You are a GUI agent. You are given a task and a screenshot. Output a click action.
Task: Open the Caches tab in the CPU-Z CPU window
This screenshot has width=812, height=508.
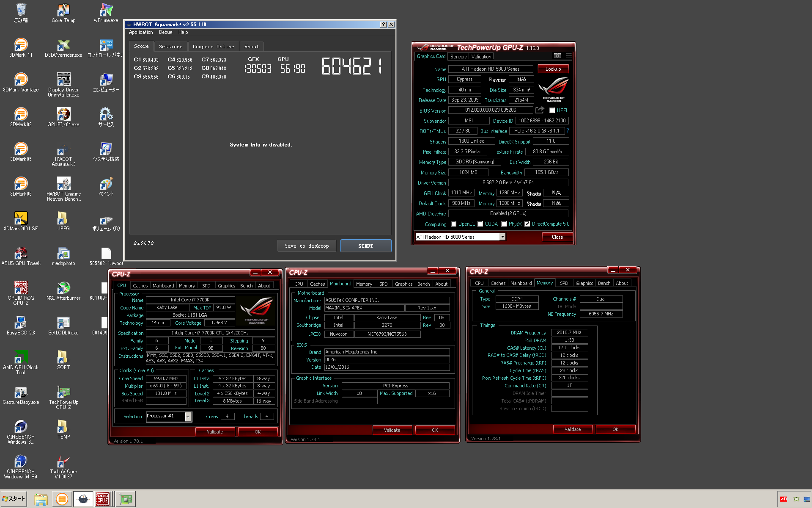pyautogui.click(x=140, y=286)
